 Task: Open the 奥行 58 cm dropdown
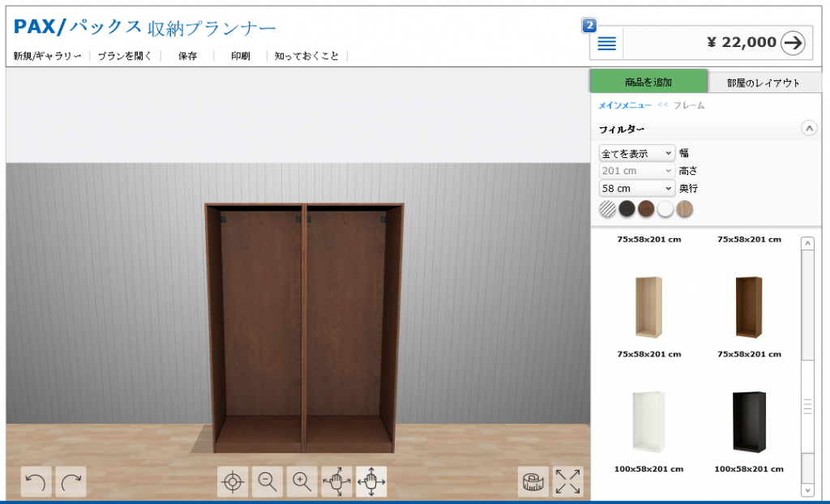(637, 188)
